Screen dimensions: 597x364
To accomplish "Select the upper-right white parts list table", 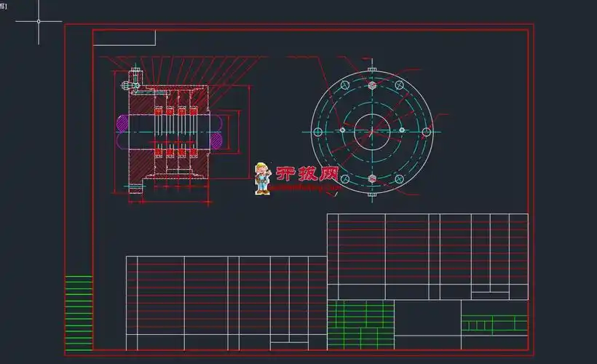I will pyautogui.click(x=427, y=256).
